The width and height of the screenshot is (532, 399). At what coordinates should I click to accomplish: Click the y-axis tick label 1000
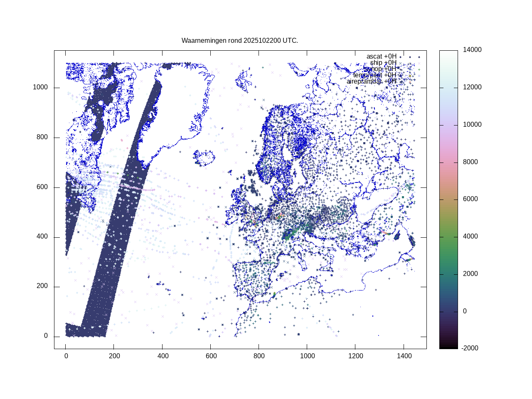tap(40, 87)
